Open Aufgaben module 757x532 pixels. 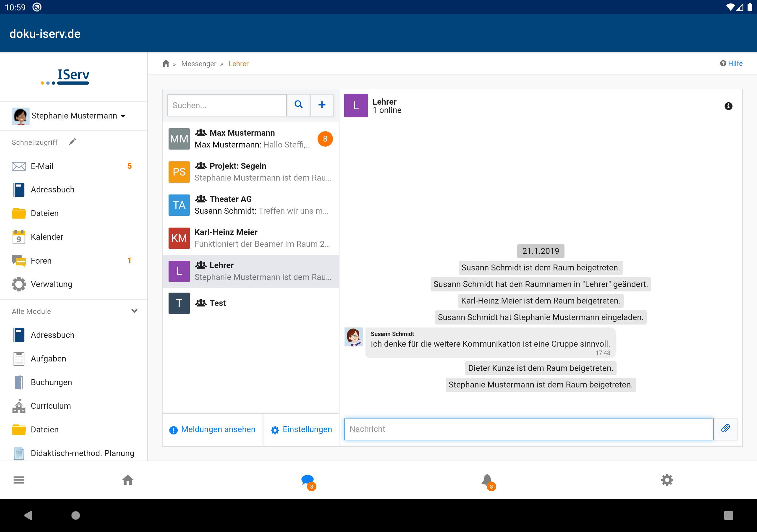(73, 359)
